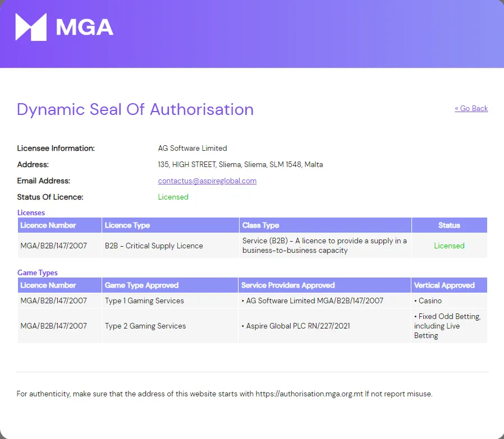The image size is (504, 439).
Task: Select the B2B – Critical Supply Licence cell
Action: pos(154,246)
